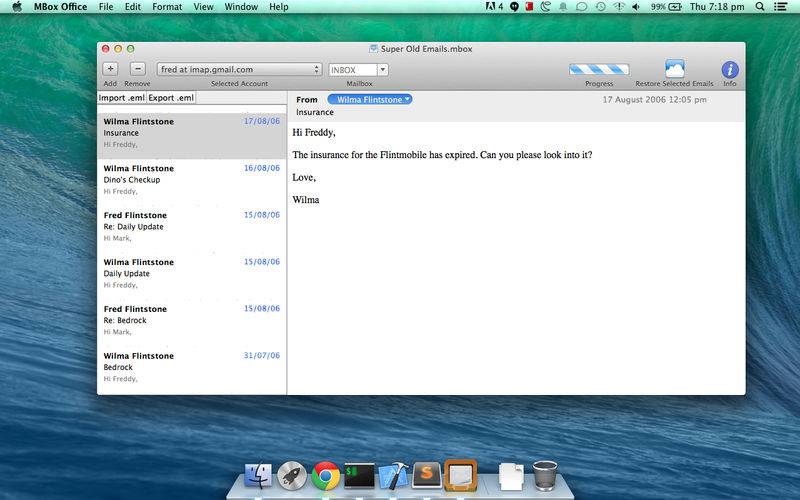Open Chrome from the dock
The image size is (800, 500).
326,476
